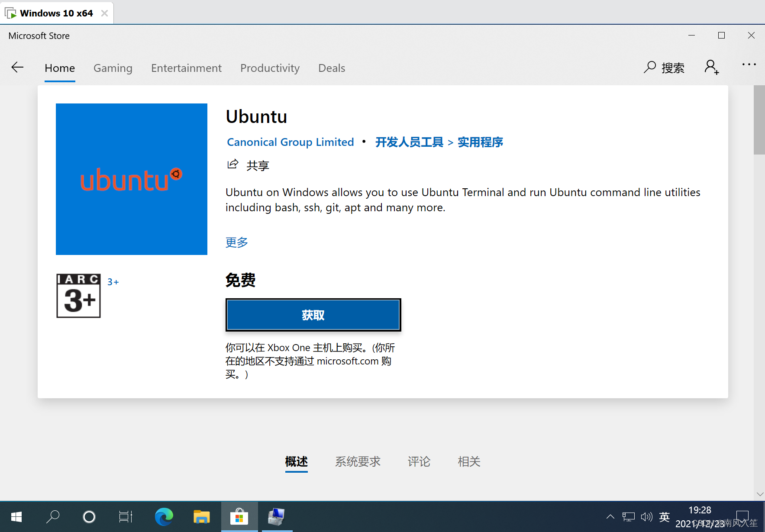
Task: Click the network status tray icon
Action: coord(629,517)
